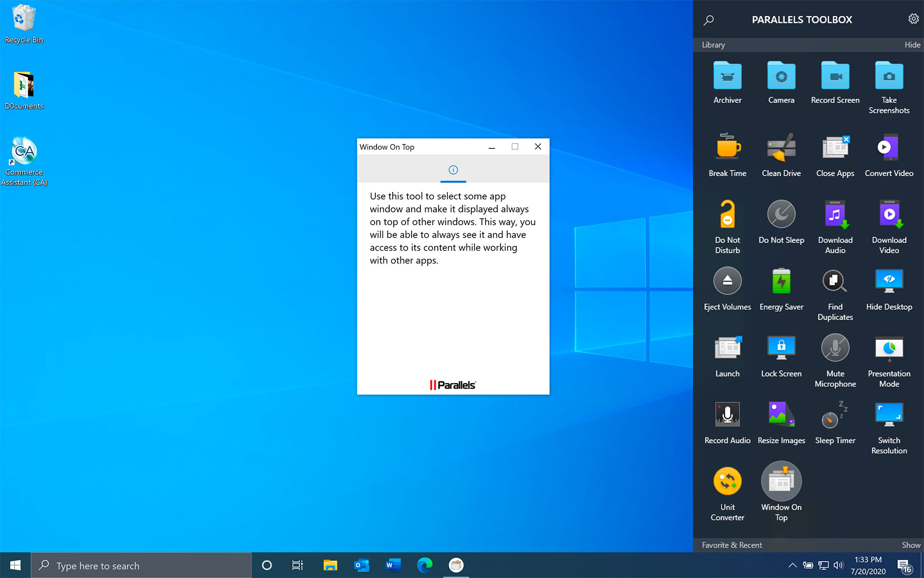
Task: Open the Toolbox search magnifier
Action: (x=708, y=20)
